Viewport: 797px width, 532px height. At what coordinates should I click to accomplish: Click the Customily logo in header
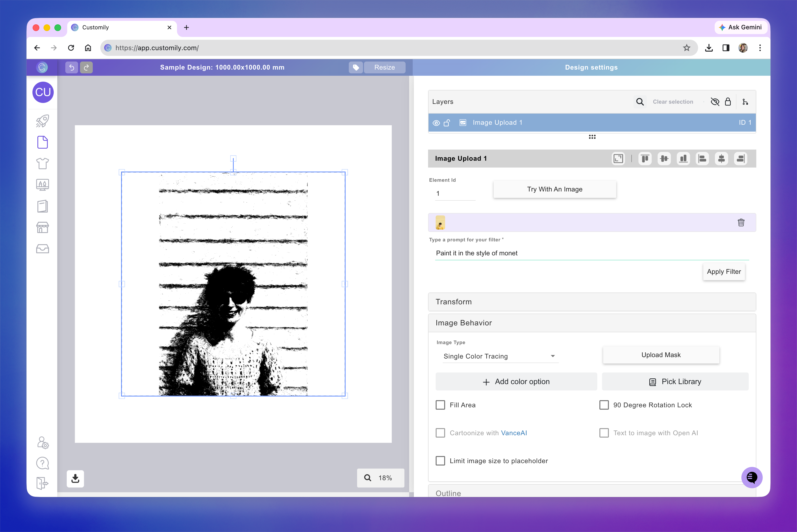(x=42, y=67)
